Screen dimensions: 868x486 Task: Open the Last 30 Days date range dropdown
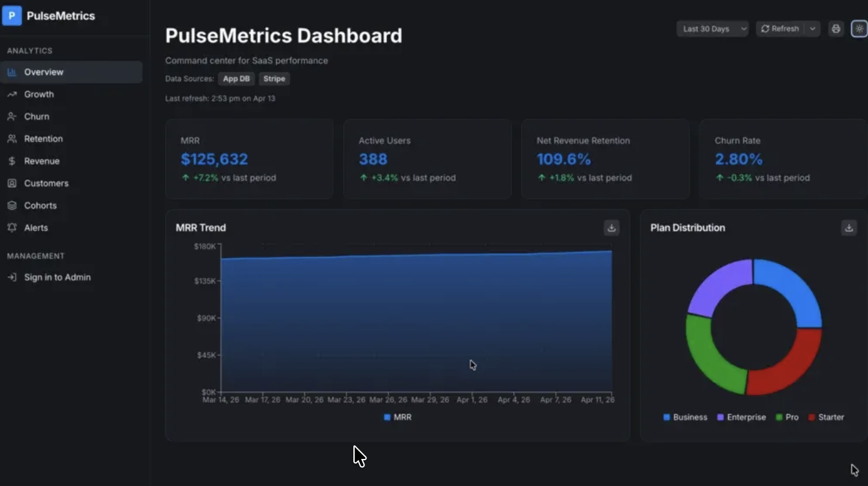[712, 28]
